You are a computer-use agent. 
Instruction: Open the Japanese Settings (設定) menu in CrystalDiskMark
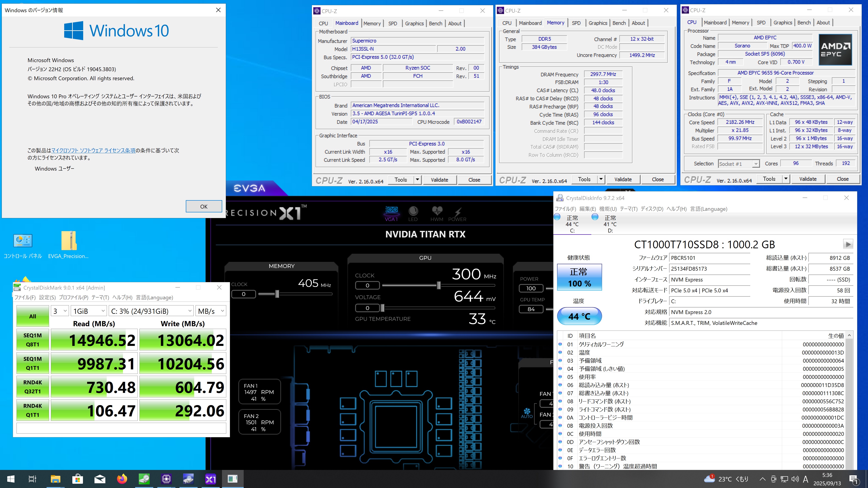pyautogui.click(x=47, y=297)
